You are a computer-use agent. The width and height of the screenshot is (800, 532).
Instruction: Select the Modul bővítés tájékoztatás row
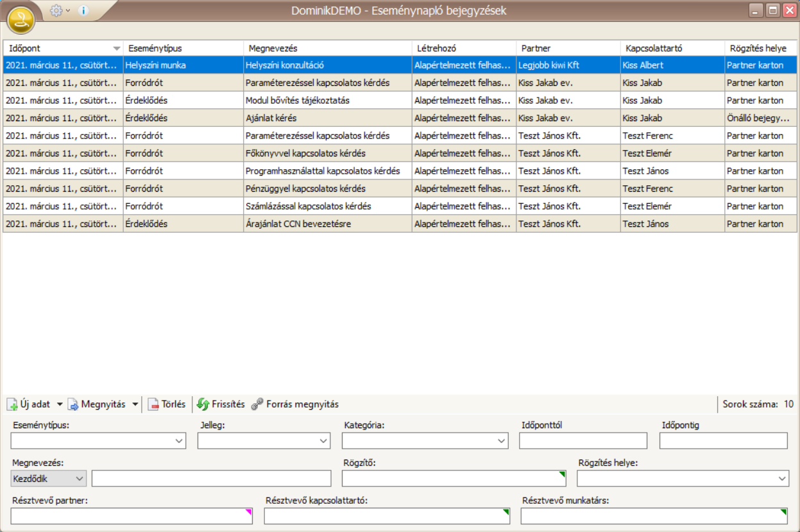[x=400, y=101]
